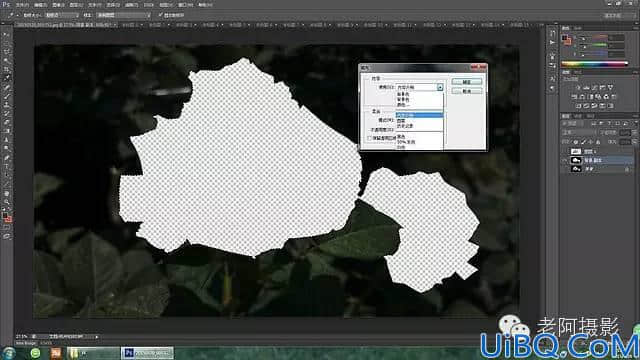
Task: Select the Pen tool in toolbar
Action: click(x=7, y=158)
